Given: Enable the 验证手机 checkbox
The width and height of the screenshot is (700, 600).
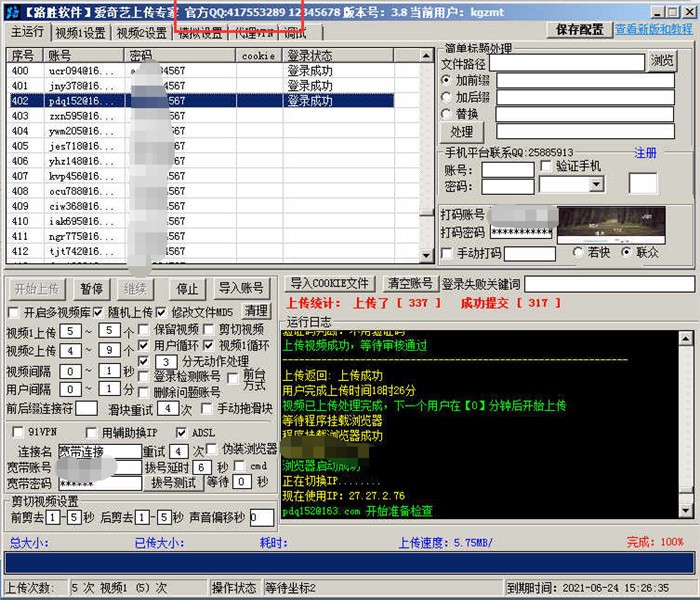Looking at the screenshot, I should 546,166.
